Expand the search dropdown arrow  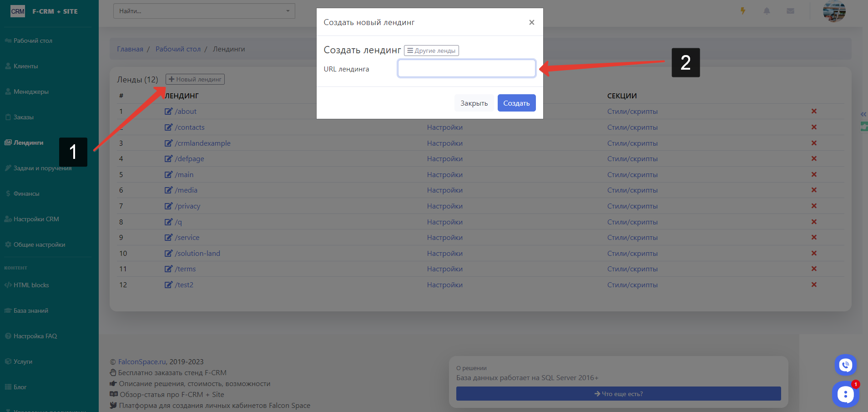(x=288, y=11)
